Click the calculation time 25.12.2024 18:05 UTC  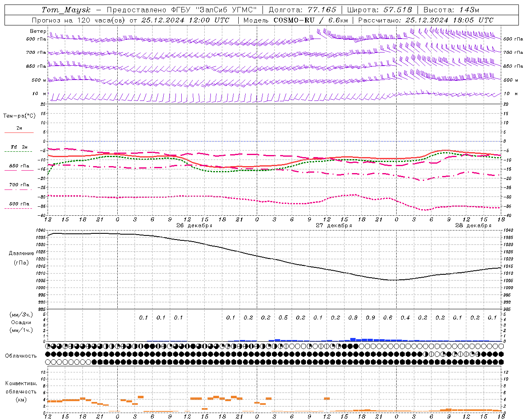tap(449, 20)
